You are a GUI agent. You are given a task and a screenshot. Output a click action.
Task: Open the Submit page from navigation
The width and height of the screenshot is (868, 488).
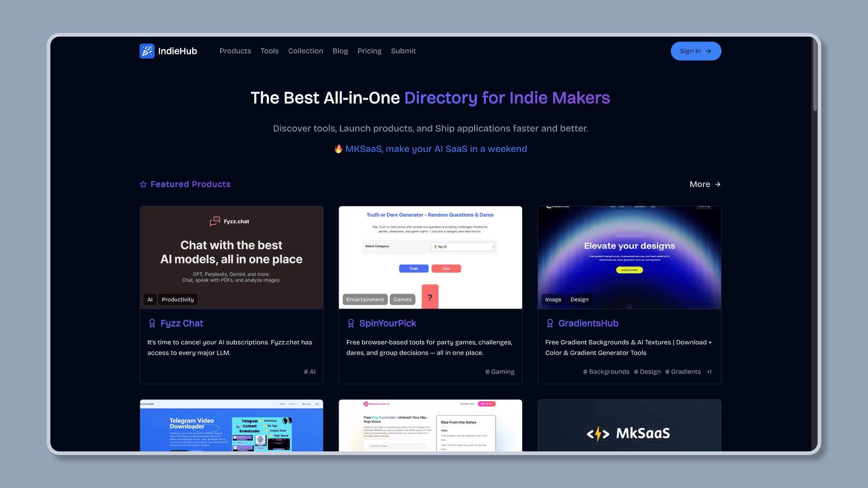click(403, 51)
